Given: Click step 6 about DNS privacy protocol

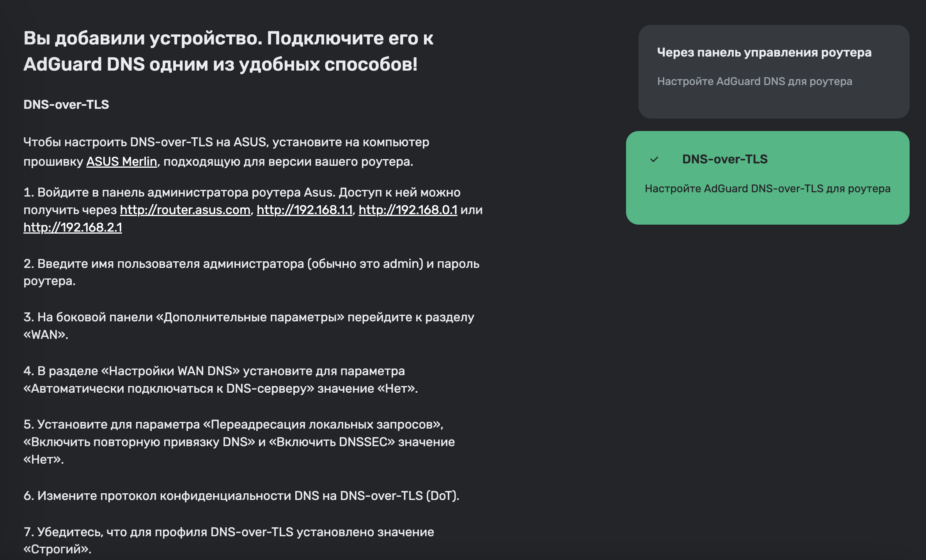Looking at the screenshot, I should (241, 496).
